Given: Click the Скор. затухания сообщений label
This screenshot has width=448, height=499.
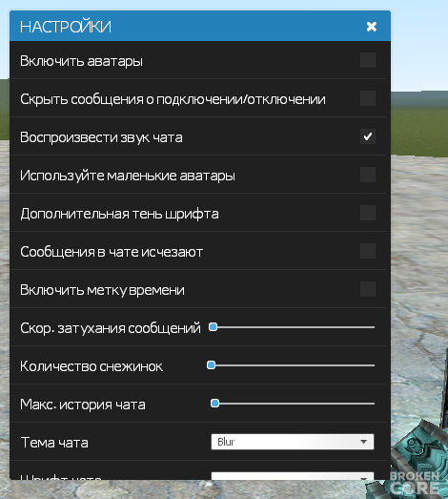Looking at the screenshot, I should [111, 328].
